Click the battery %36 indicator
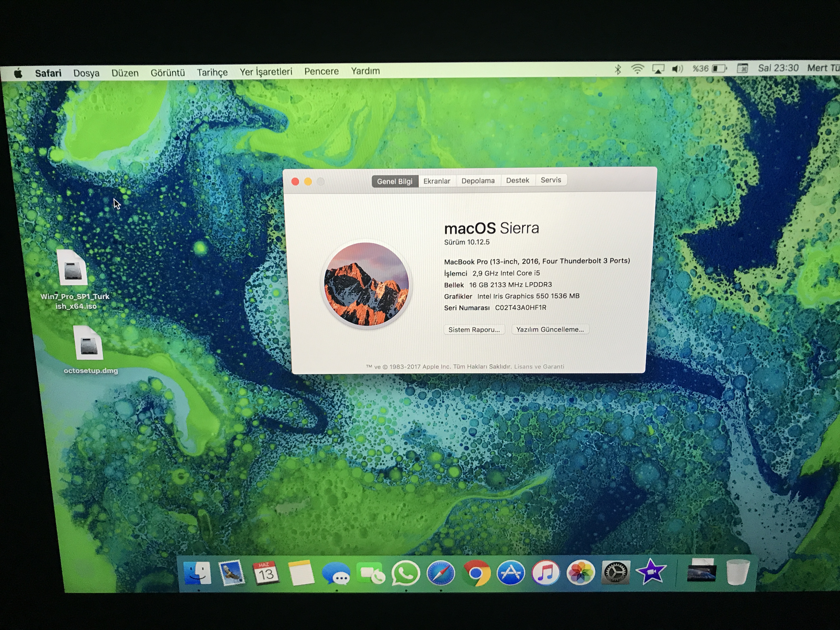This screenshot has width=840, height=630. click(709, 68)
